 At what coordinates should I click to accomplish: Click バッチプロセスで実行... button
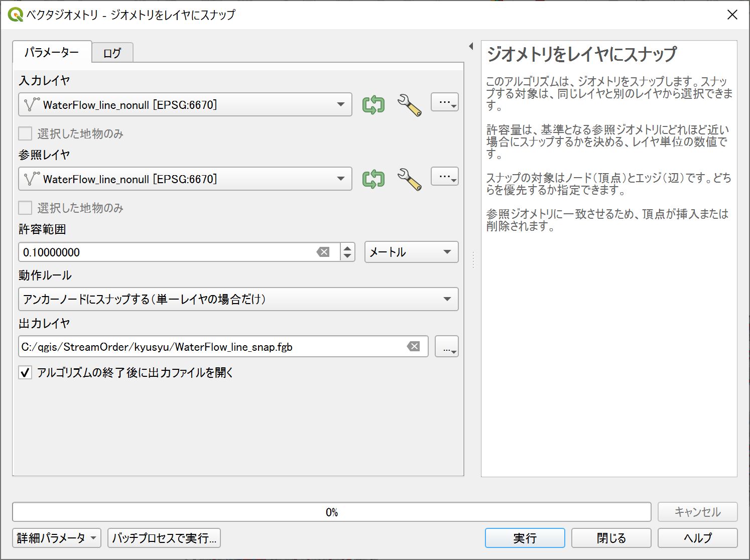(x=164, y=538)
